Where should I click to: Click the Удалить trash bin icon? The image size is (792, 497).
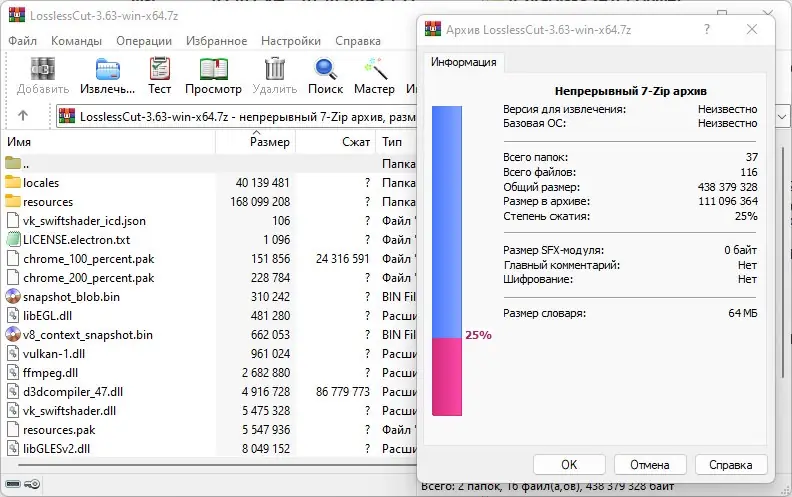point(275,69)
